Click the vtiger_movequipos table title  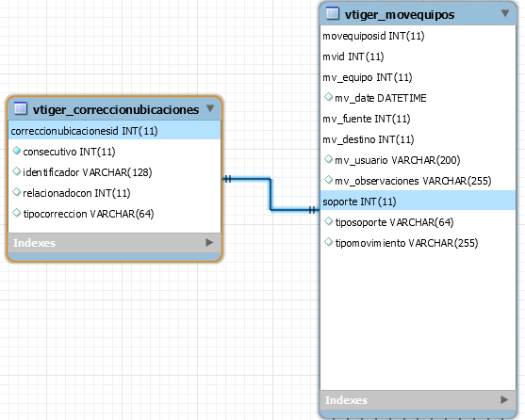(x=400, y=15)
